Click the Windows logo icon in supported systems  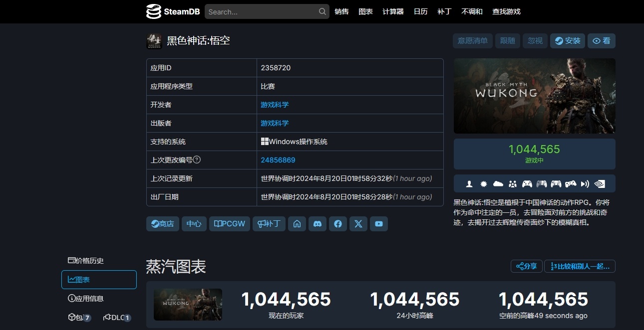click(x=265, y=142)
